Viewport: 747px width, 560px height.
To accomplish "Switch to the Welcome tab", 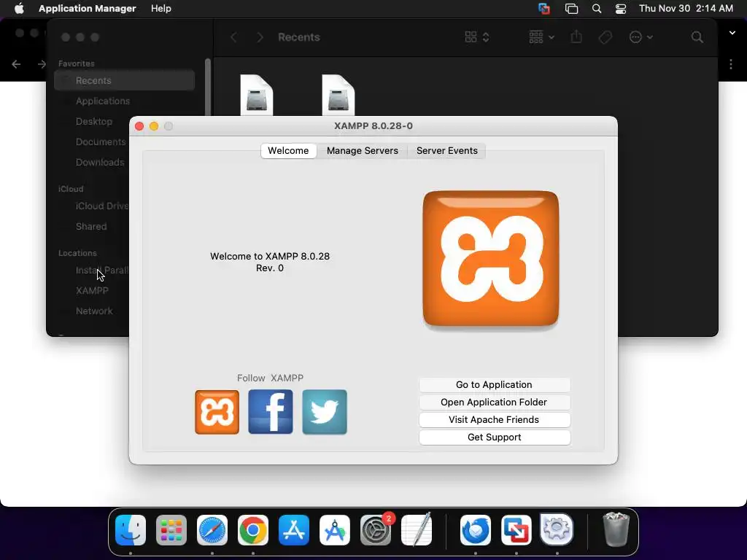I will pyautogui.click(x=288, y=150).
